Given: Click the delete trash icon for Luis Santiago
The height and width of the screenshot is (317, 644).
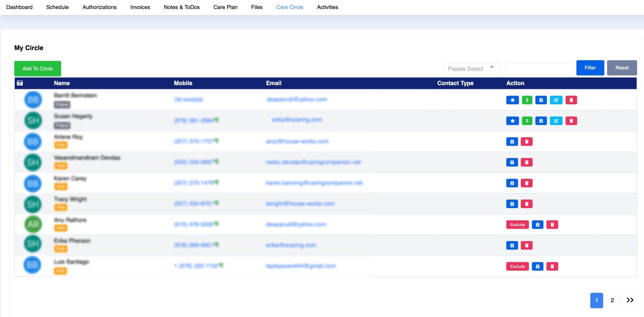Looking at the screenshot, I should coord(552,266).
